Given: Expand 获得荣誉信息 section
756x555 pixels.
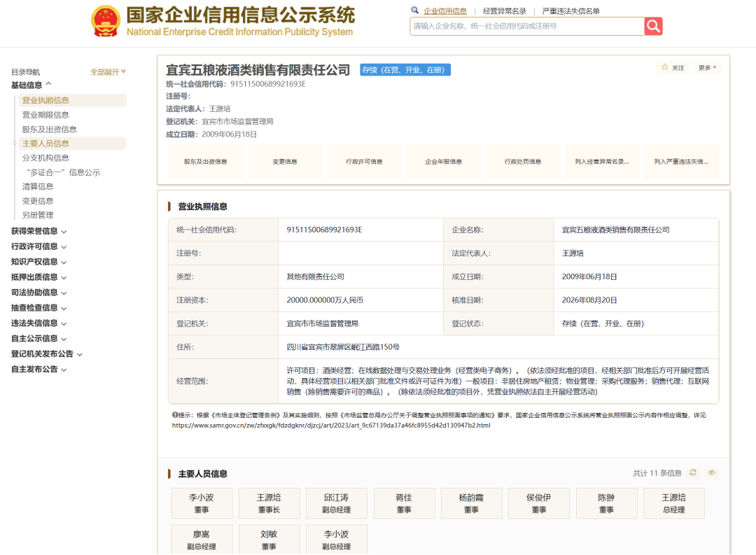Looking at the screenshot, I should click(x=38, y=231).
